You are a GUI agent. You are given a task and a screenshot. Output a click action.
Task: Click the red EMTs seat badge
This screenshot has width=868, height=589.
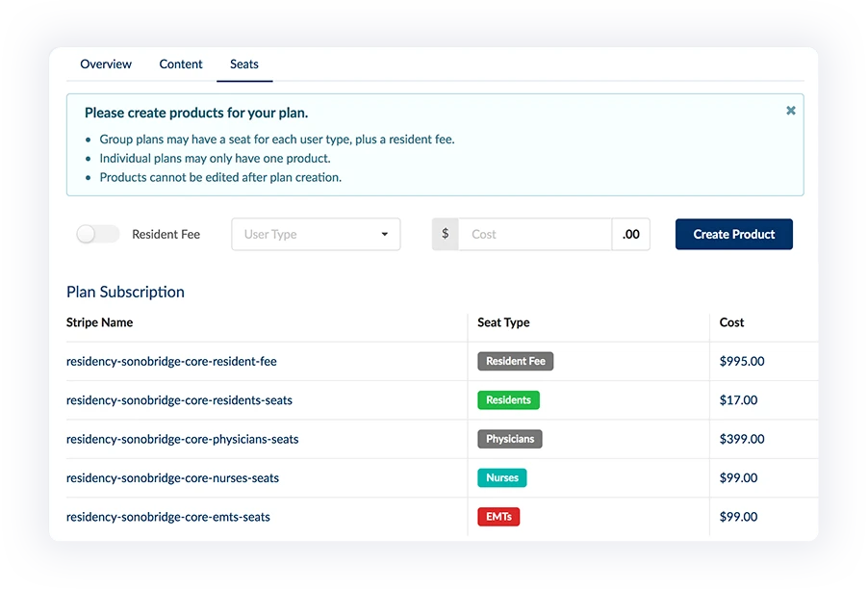[498, 517]
